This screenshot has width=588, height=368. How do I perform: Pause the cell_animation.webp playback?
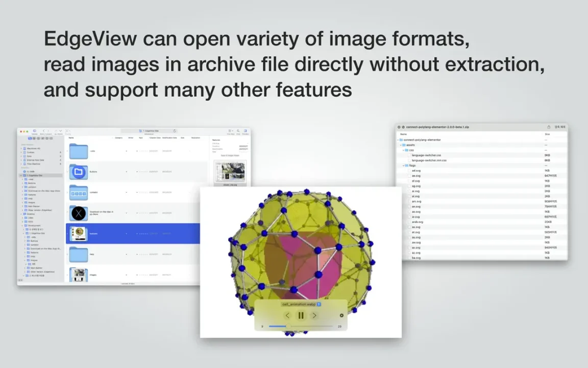[301, 315]
